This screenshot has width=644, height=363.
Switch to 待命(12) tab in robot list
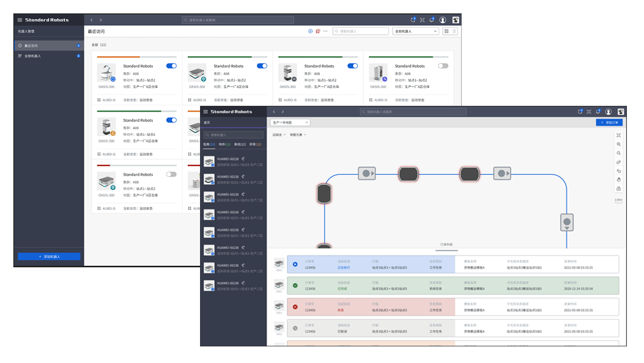click(x=225, y=144)
